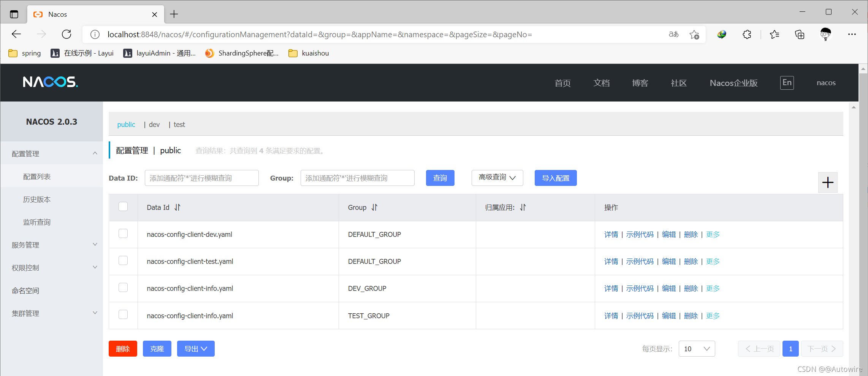Open the favorites list icon
Screen dimensions: 868x376
pos(774,35)
